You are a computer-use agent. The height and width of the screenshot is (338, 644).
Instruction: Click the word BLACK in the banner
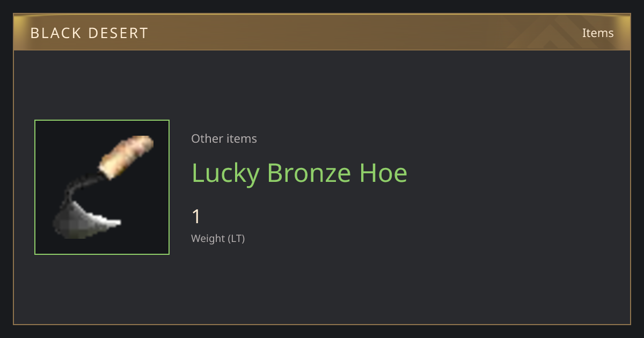[x=55, y=33]
